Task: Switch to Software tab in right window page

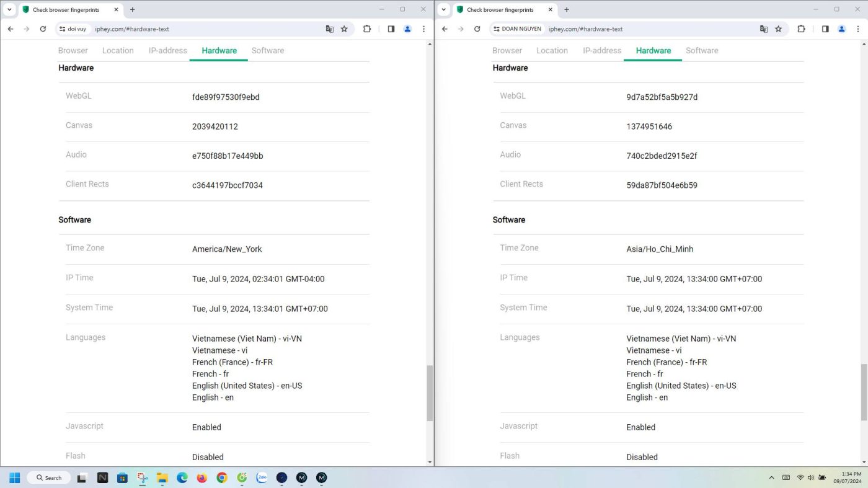Action: [702, 50]
